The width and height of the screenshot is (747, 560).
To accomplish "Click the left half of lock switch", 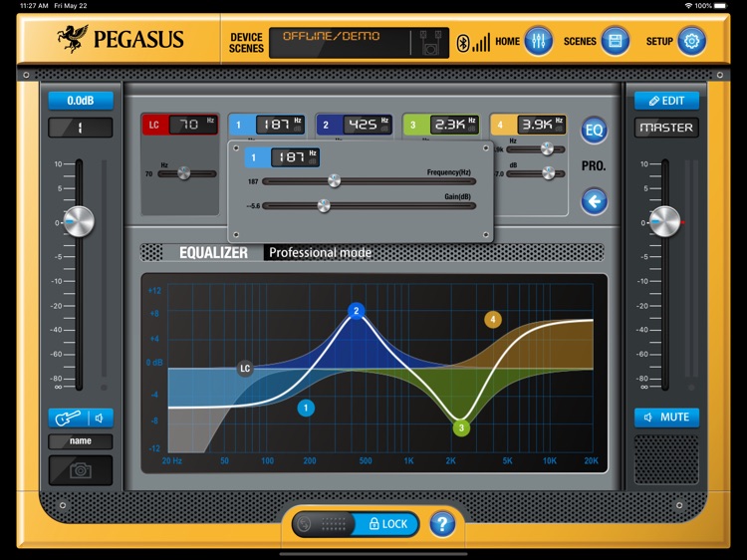I will tap(323, 524).
